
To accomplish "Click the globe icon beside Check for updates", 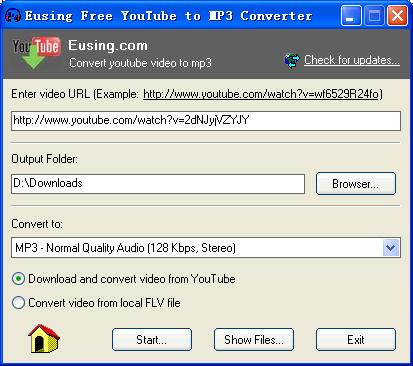I will pyautogui.click(x=292, y=61).
